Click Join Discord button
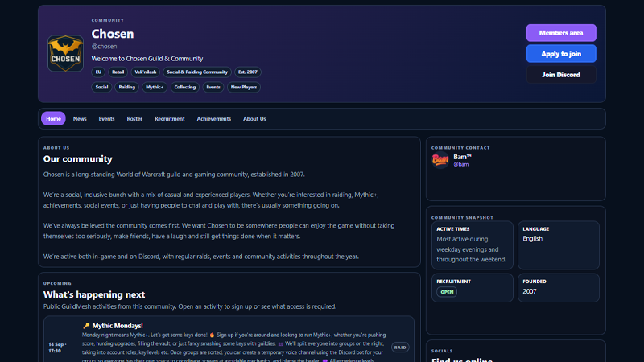 click(561, 75)
